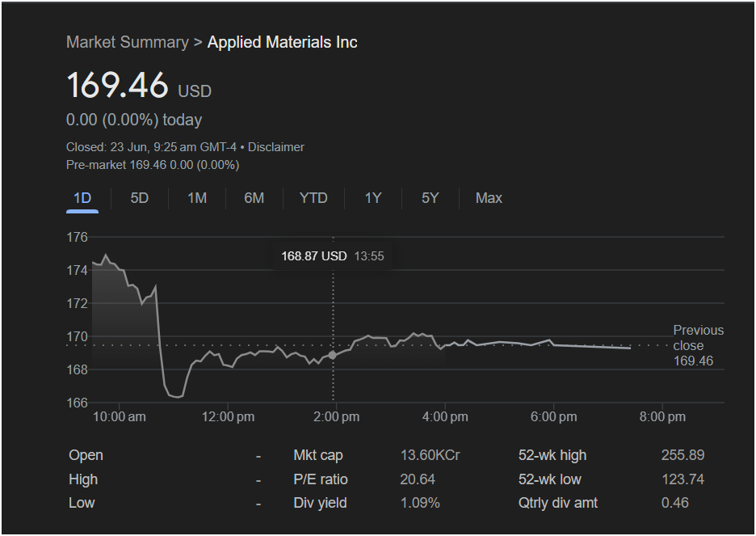Switch to the 1Y chart tab
The width and height of the screenshot is (756, 536).
373,198
